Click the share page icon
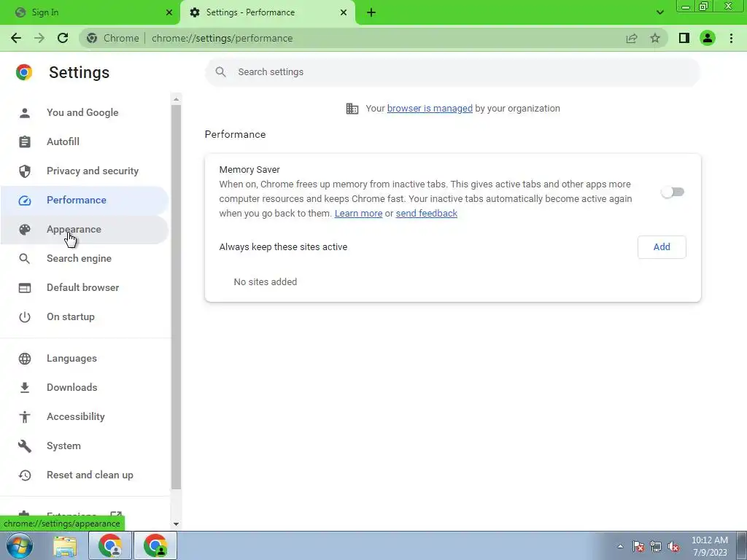747x560 pixels. (632, 38)
